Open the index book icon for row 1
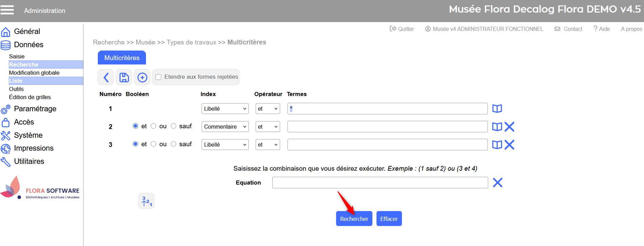The width and height of the screenshot is (644, 246). (x=497, y=109)
